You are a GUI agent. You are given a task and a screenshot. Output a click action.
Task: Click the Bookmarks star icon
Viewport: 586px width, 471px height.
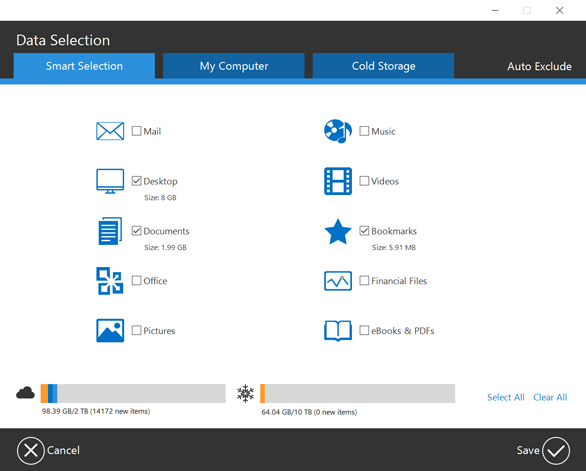(338, 231)
